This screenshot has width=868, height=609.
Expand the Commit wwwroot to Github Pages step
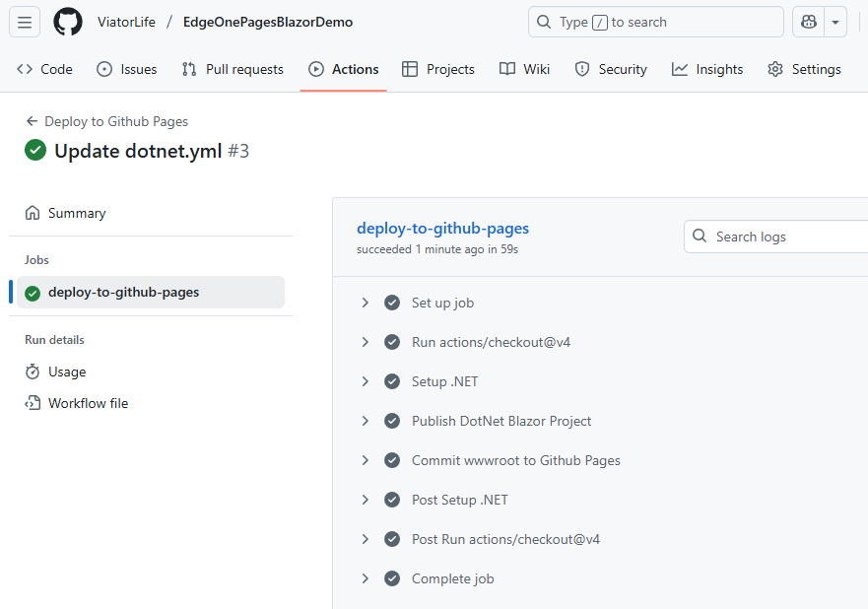pos(366,460)
